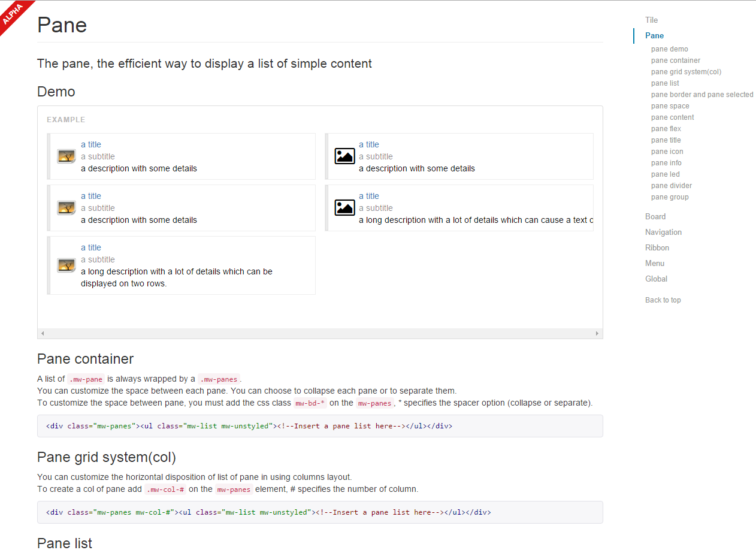Jump to pane space
Screen dimensions: 756x553
(670, 106)
